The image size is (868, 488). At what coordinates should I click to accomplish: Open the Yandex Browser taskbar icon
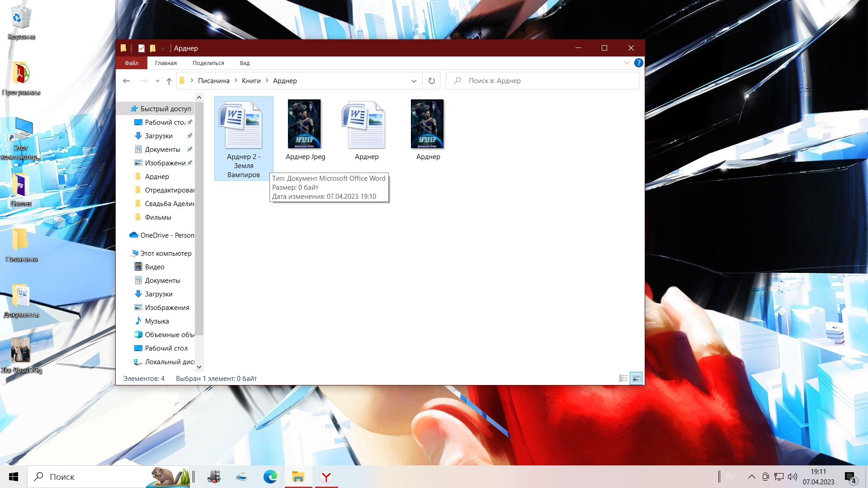coord(326,477)
